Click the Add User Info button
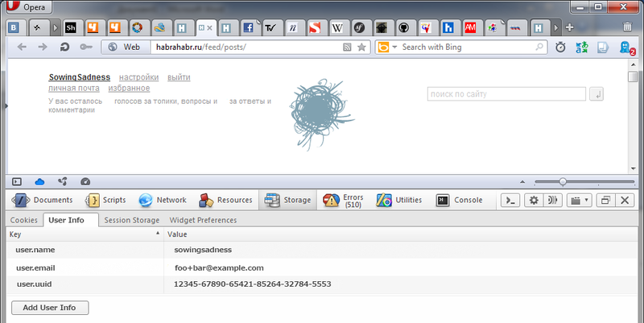 [50, 308]
